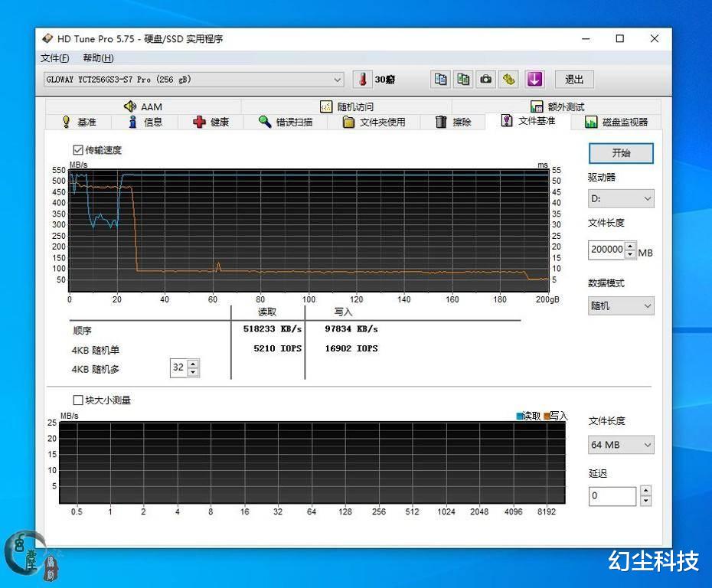Increase the queue depth 32 spinner

point(193,364)
